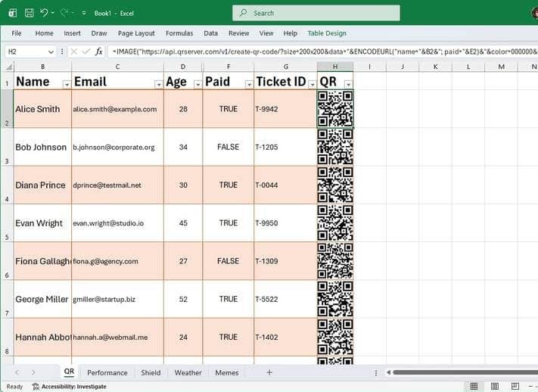The width and height of the screenshot is (538, 392).
Task: Cancel formula entry with X icon
Action: click(73, 51)
